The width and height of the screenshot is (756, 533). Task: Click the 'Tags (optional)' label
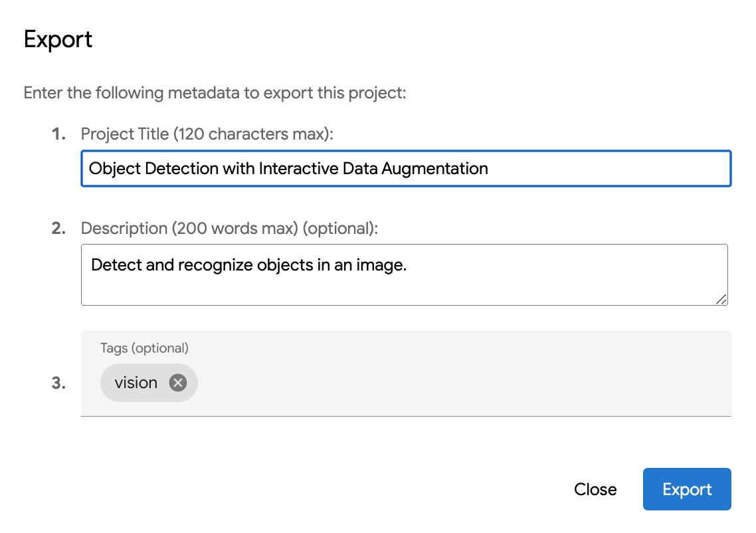tap(144, 348)
